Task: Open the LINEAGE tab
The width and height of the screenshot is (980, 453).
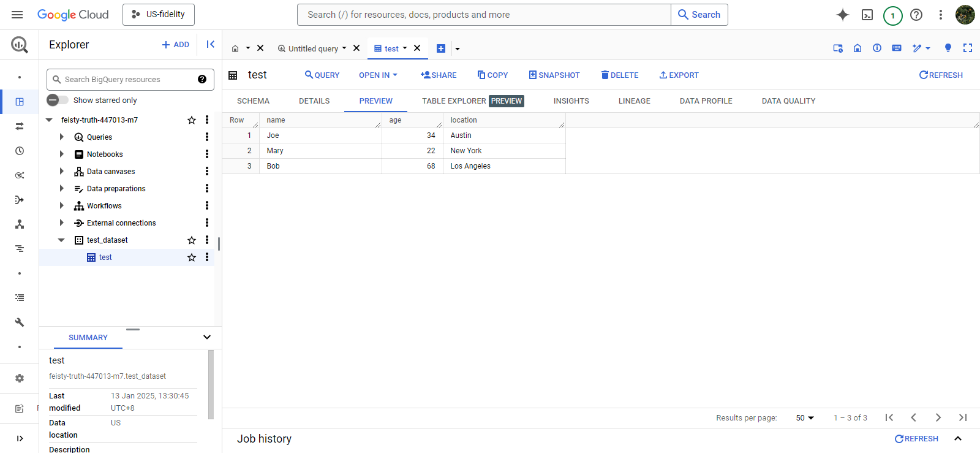Action: (x=635, y=101)
